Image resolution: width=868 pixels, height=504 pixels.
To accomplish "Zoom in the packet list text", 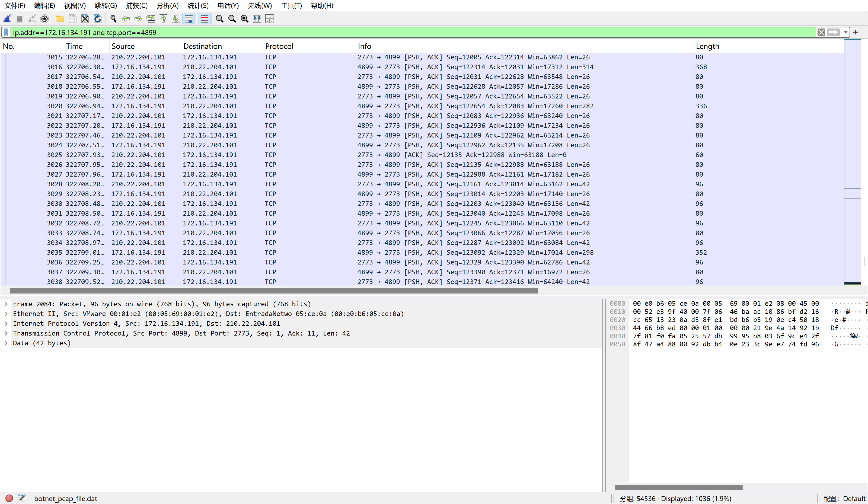I will point(219,19).
